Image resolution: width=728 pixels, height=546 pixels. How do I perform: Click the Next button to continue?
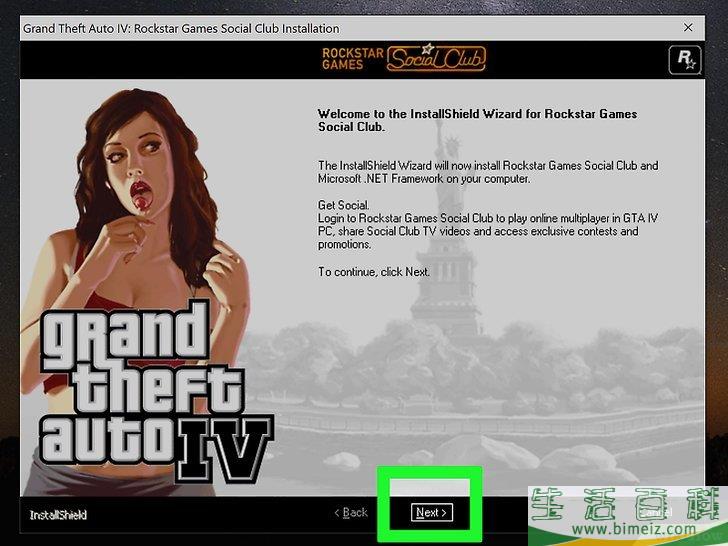(431, 512)
